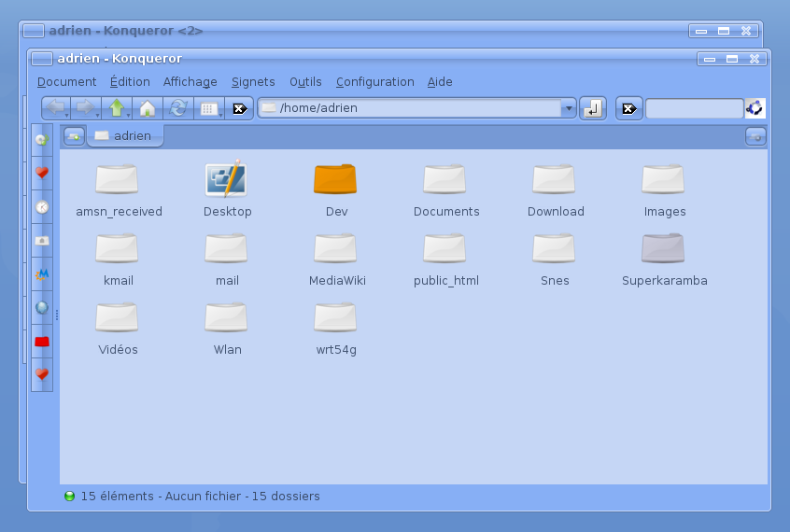The width and height of the screenshot is (790, 532).
Task: Click the green status indicator light
Action: point(69,497)
